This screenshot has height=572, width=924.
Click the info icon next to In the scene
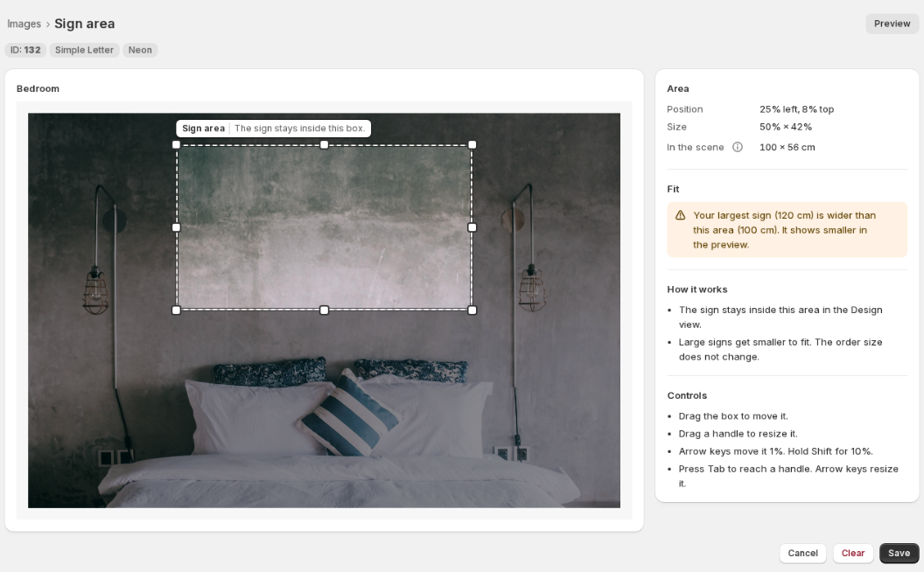pyautogui.click(x=738, y=147)
